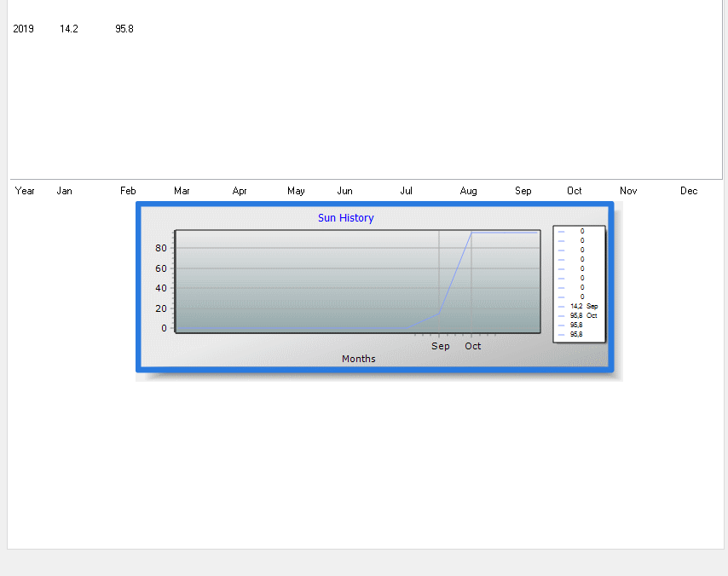Click the Jun column header

[x=344, y=191]
